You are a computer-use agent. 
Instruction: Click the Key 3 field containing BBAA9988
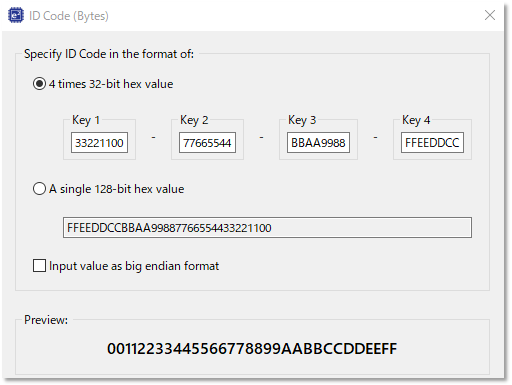318,143
